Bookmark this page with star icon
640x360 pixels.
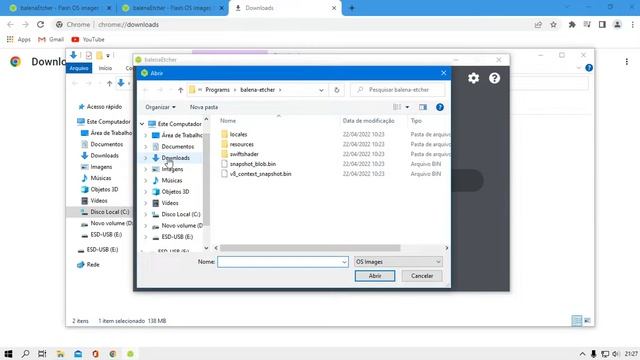tap(553, 24)
